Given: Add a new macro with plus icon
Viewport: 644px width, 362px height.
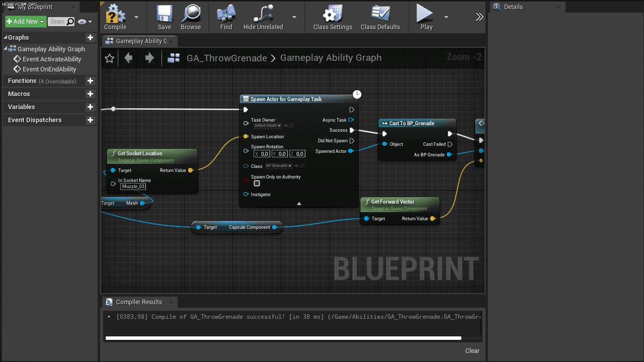Looking at the screenshot, I should (90, 94).
